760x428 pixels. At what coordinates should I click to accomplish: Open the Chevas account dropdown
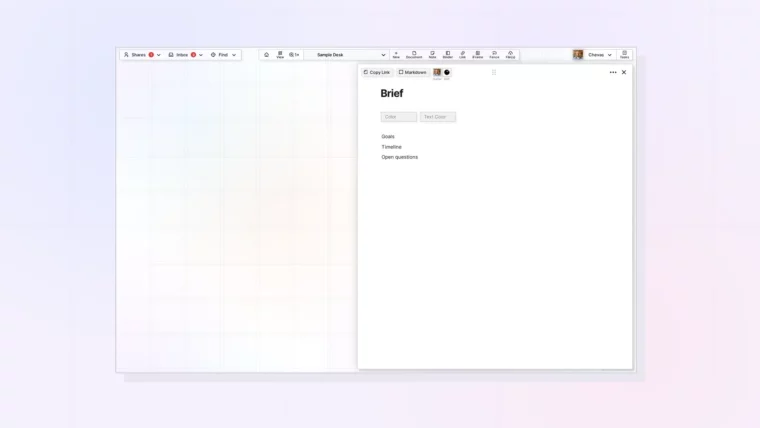(600, 55)
